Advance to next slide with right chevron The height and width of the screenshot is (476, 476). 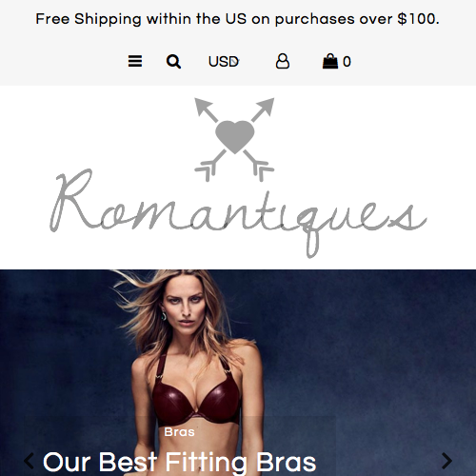(446, 461)
